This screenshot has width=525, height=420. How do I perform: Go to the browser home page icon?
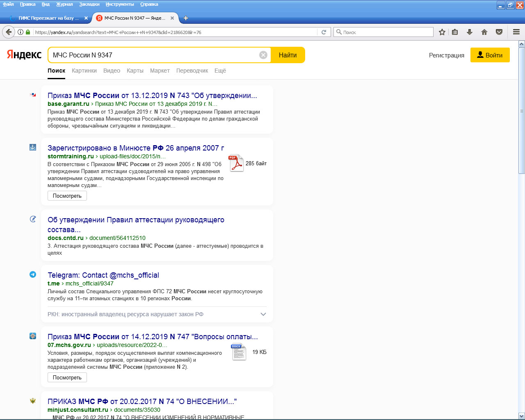click(x=484, y=32)
